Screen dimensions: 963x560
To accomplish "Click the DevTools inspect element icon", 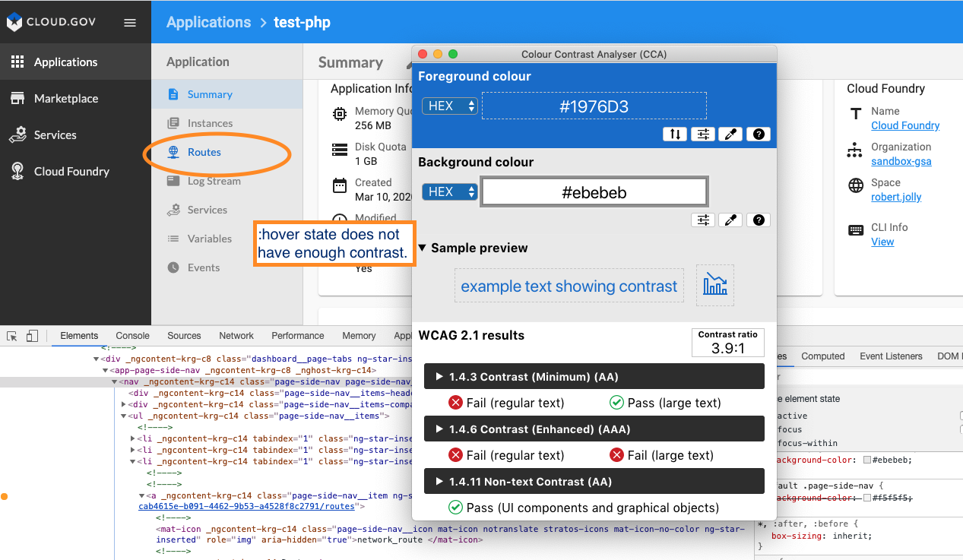I will (12, 336).
